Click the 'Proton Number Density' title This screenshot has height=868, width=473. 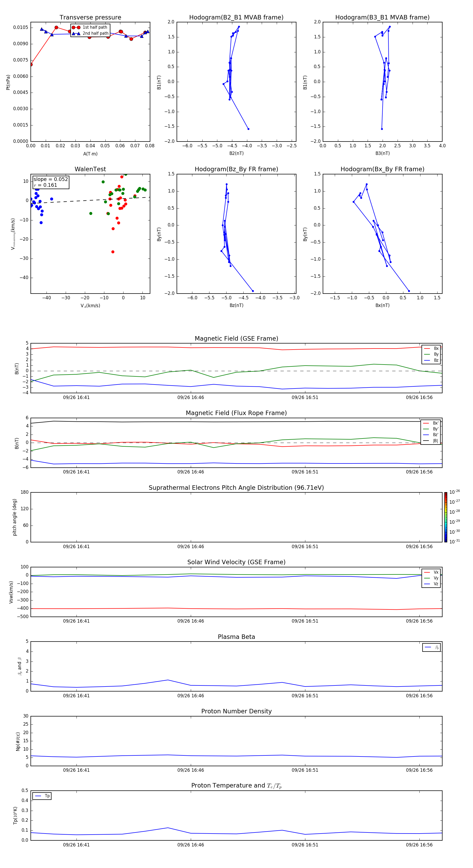point(236,711)
